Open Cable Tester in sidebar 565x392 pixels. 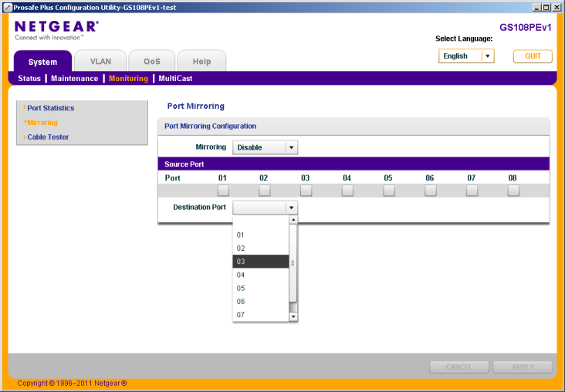click(48, 137)
